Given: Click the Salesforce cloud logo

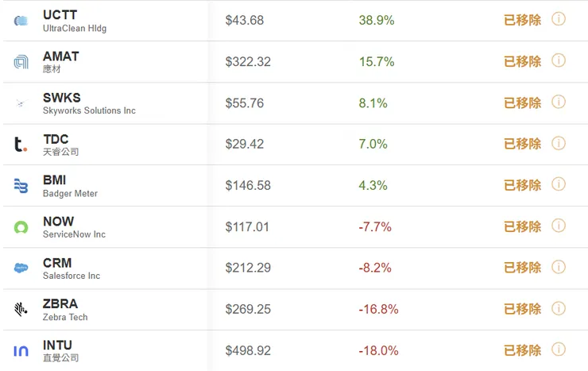Looking at the screenshot, I should (21, 268).
